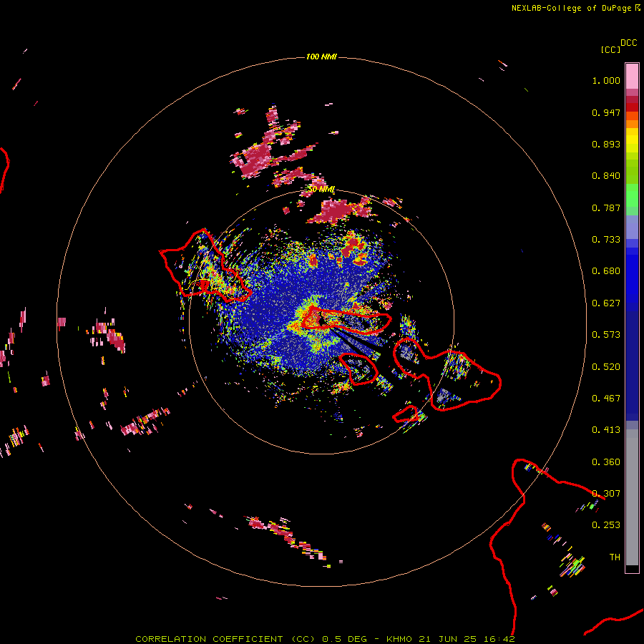644x644 pixels.
Task: Click the 0.947 scale value
Action: coord(606,112)
